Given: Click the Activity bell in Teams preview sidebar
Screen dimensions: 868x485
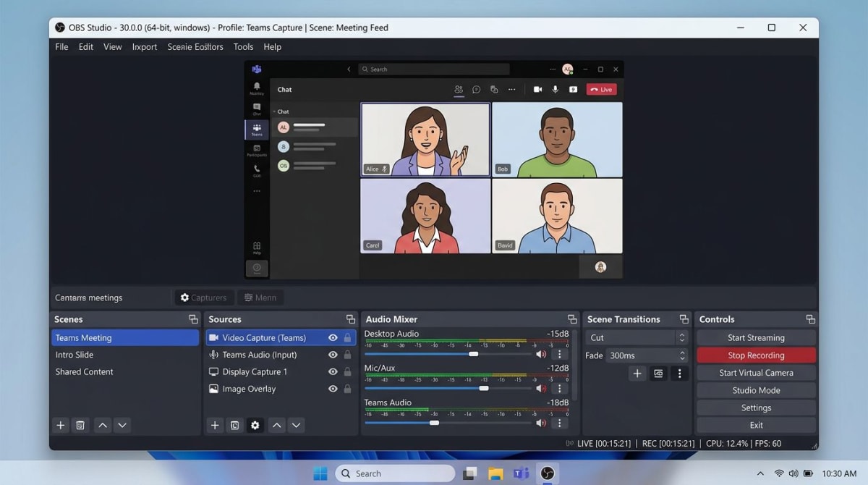Looking at the screenshot, I should tap(257, 88).
